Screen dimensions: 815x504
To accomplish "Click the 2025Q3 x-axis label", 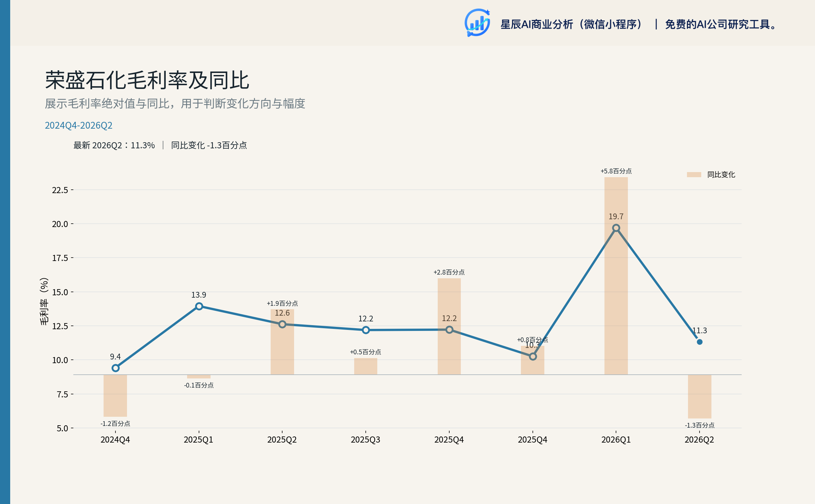I will pos(365,440).
